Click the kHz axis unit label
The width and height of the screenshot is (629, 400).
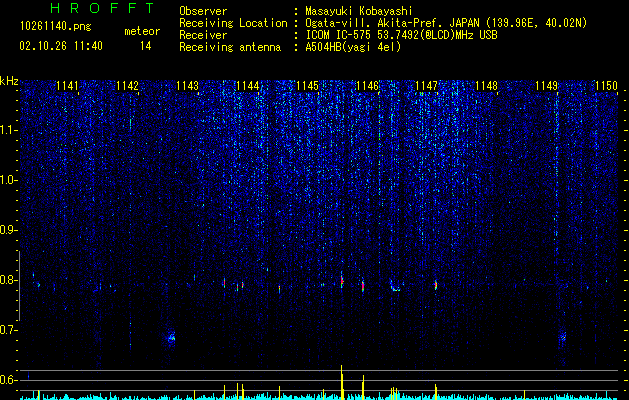click(x=9, y=81)
